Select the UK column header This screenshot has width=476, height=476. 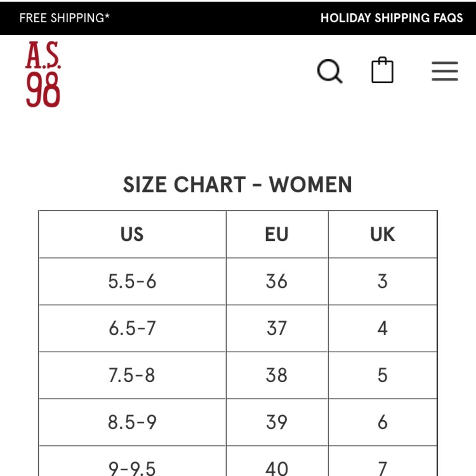pos(382,234)
